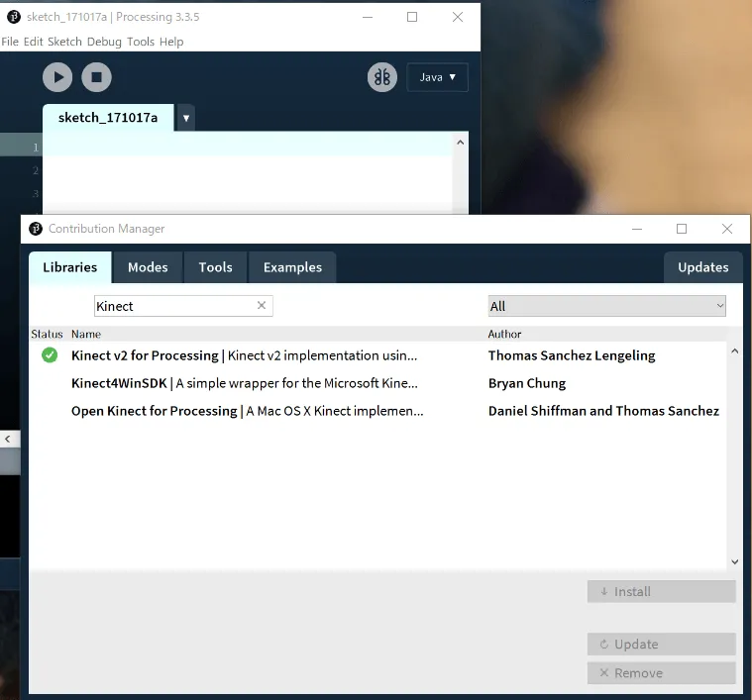Switch to the Modes tab

point(148,267)
